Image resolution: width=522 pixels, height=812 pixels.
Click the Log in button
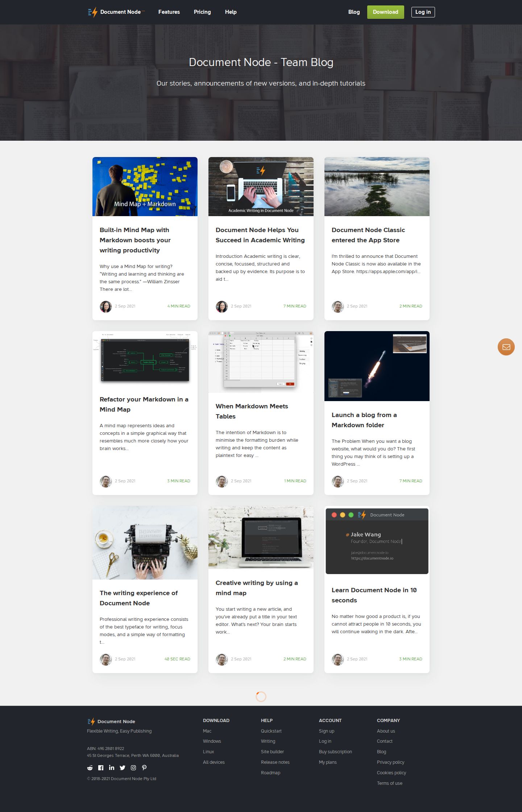pyautogui.click(x=423, y=12)
